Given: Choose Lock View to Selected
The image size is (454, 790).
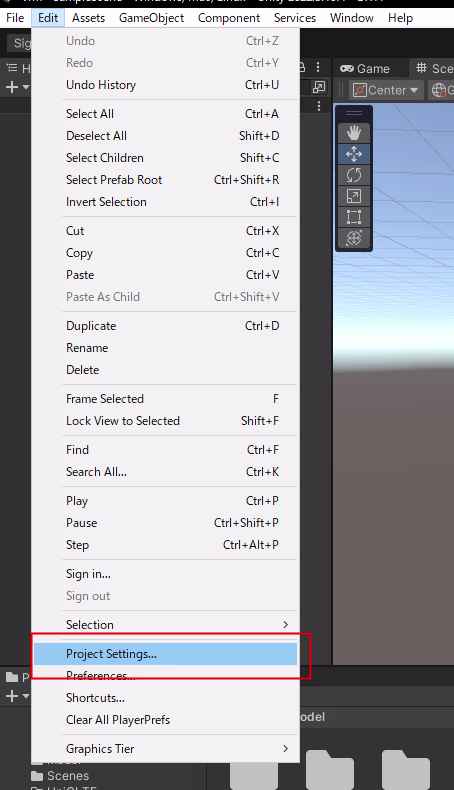Looking at the screenshot, I should 165,421.
